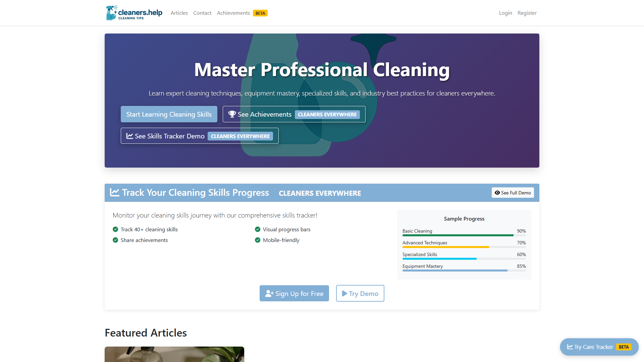Click checkmark next to Share achievements

tap(115, 240)
